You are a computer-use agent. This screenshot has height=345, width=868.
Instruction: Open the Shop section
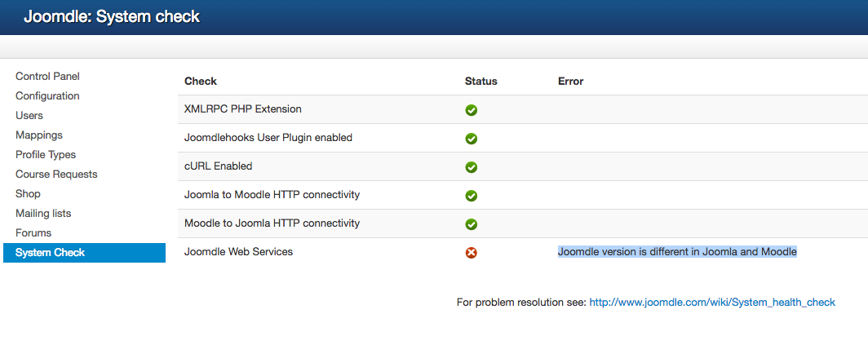[x=28, y=194]
